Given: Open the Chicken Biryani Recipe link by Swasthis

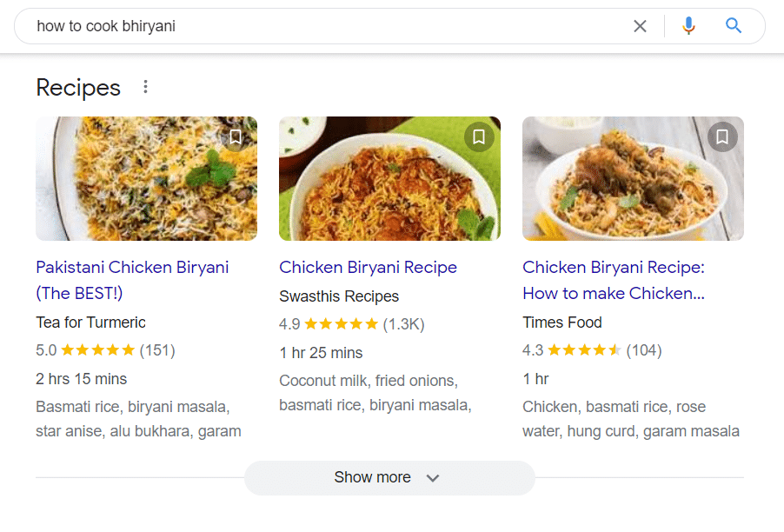Looking at the screenshot, I should tap(368, 268).
